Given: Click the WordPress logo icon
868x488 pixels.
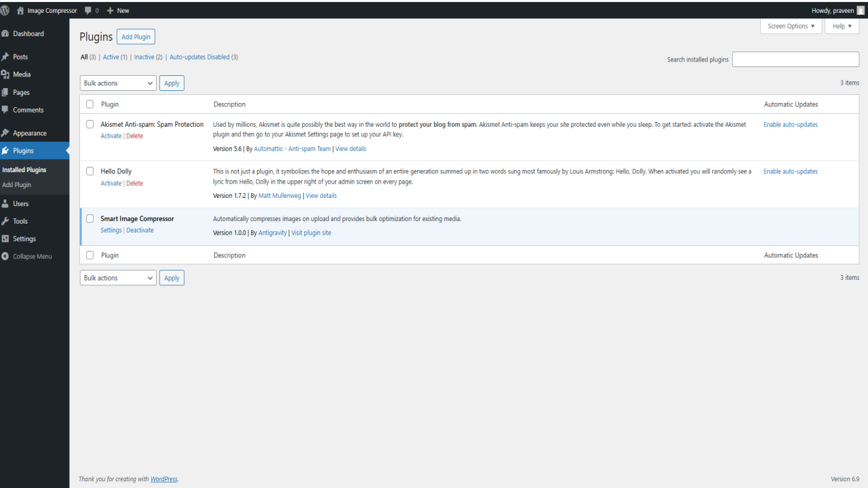Looking at the screenshot, I should click(5, 10).
